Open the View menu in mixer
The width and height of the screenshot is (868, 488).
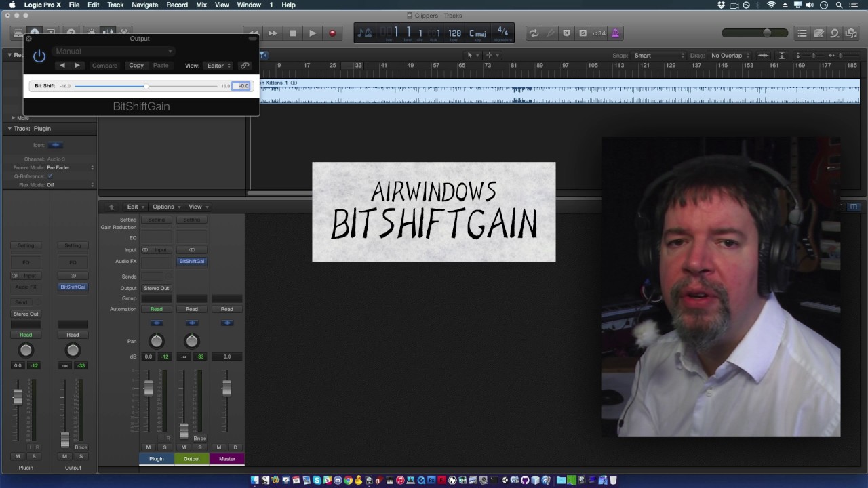(197, 207)
